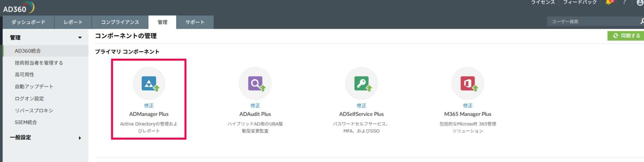Screen dimensions: 644x162
Task: Open the フィードバック link
Action: point(580,2)
